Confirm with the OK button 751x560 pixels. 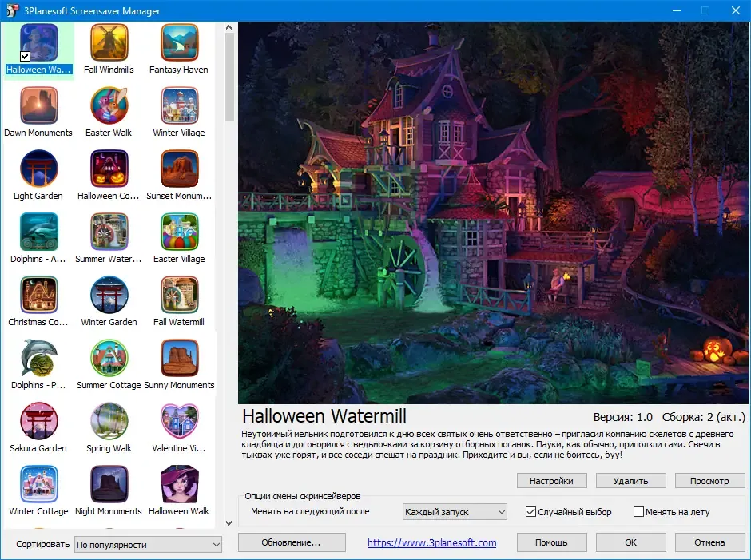tap(631, 542)
